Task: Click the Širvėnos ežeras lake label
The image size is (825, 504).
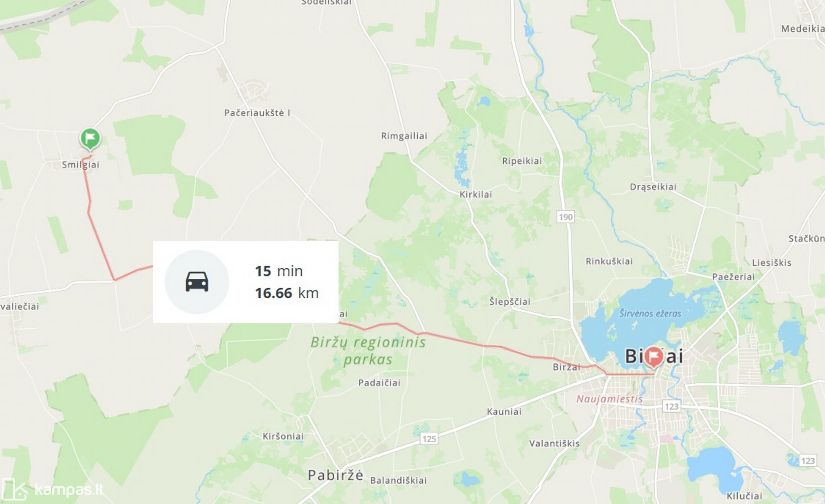Action: pyautogui.click(x=650, y=313)
